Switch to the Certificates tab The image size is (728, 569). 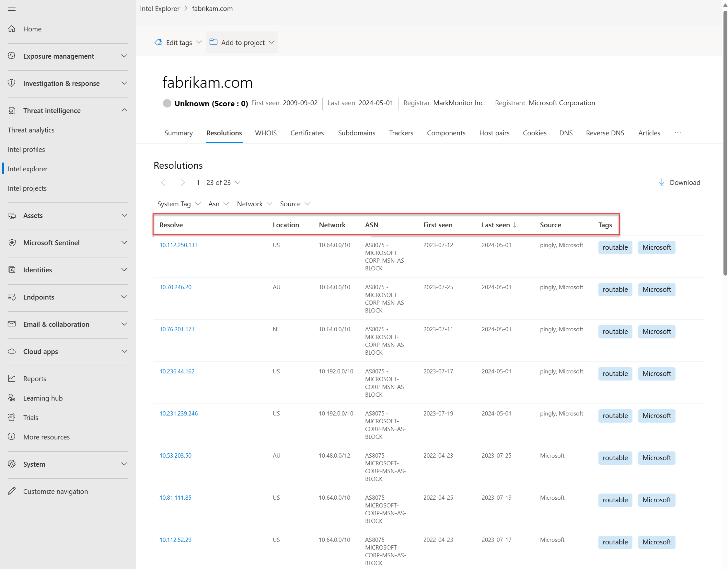click(307, 133)
